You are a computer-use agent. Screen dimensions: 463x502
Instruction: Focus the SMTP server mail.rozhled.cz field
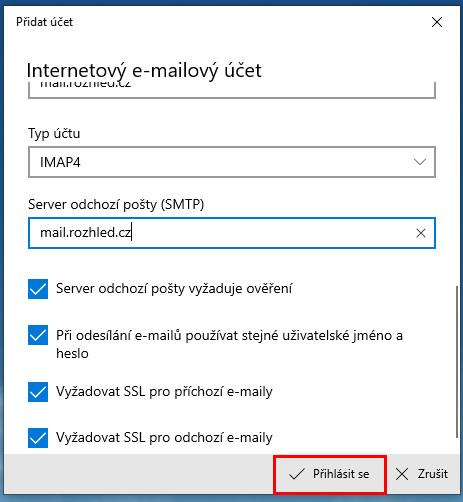[232, 233]
